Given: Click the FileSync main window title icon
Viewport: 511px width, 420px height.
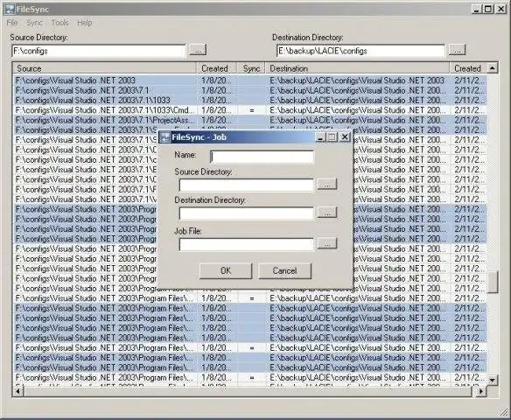Looking at the screenshot, I should tap(10, 9).
